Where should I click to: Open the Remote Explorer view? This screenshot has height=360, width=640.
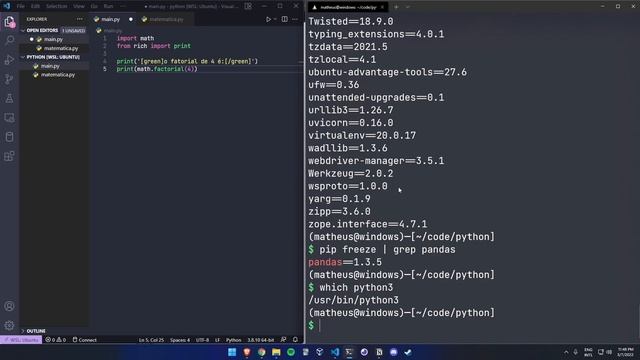click(x=9, y=118)
